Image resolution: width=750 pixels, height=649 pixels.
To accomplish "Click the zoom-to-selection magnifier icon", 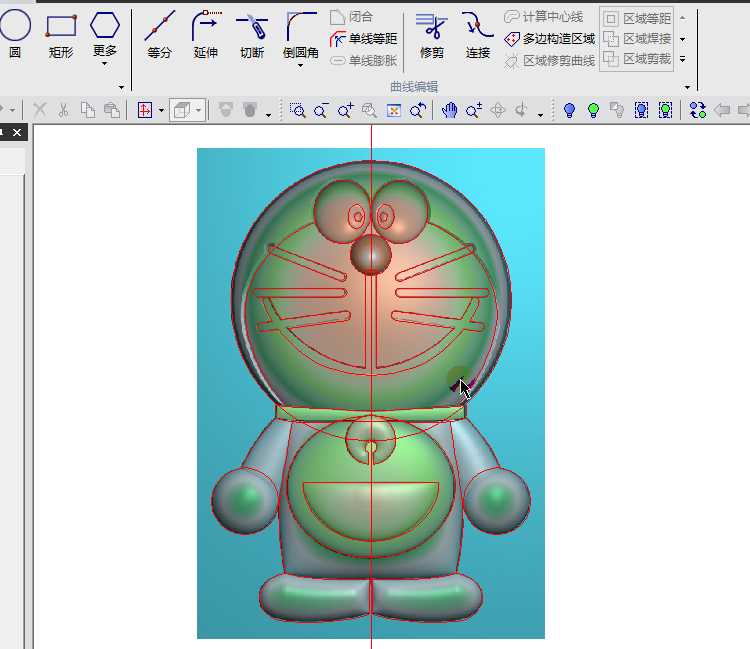I will (369, 110).
